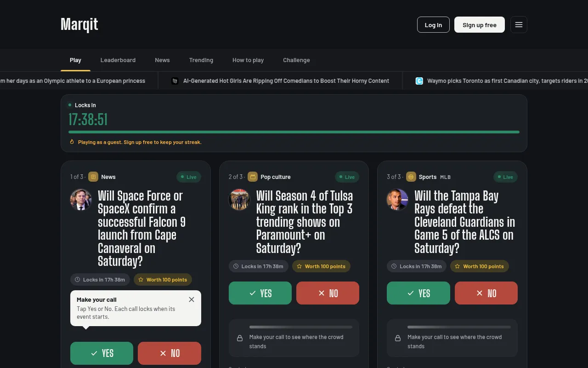Click the lock-in countdown progress bar
588x368 pixels.
click(x=294, y=132)
